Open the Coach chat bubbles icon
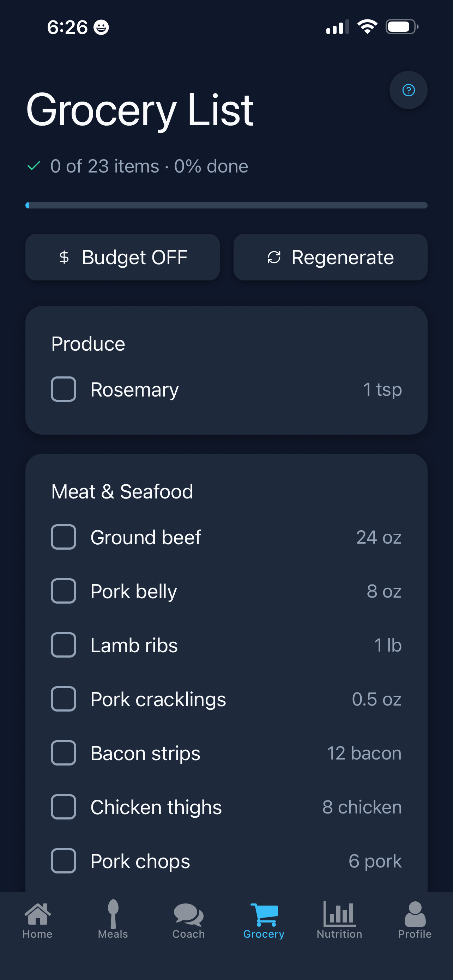Screen dimensions: 453x980 click(x=188, y=914)
